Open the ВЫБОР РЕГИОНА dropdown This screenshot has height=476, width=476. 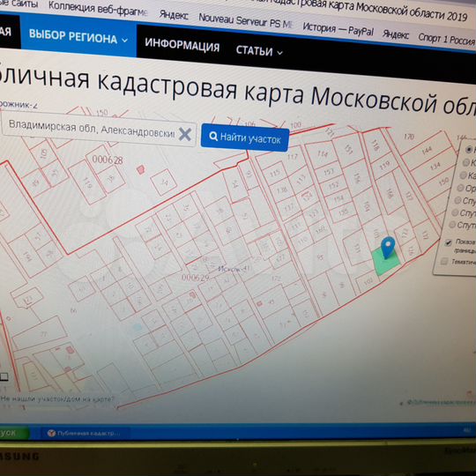(78, 37)
